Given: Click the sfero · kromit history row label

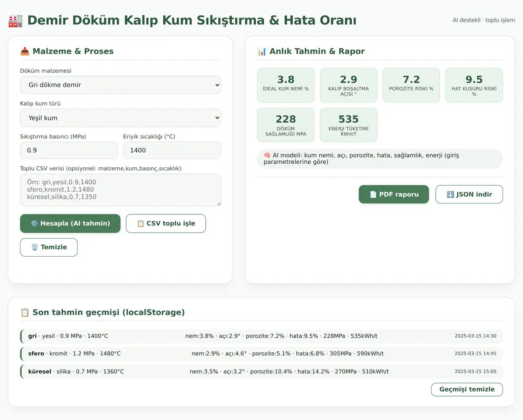Looking at the screenshot, I should point(74,354).
